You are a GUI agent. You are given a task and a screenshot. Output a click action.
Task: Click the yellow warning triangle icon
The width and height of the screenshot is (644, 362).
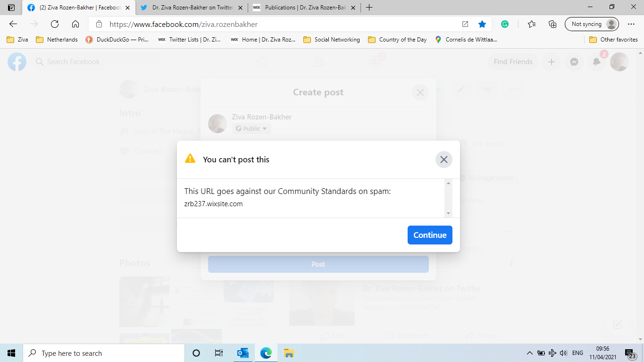click(x=190, y=159)
